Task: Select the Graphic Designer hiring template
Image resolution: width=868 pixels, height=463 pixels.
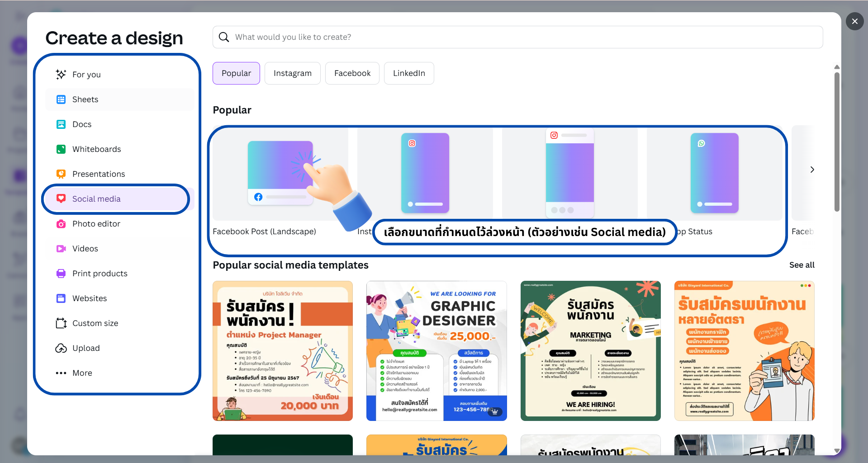Action: 436,351
